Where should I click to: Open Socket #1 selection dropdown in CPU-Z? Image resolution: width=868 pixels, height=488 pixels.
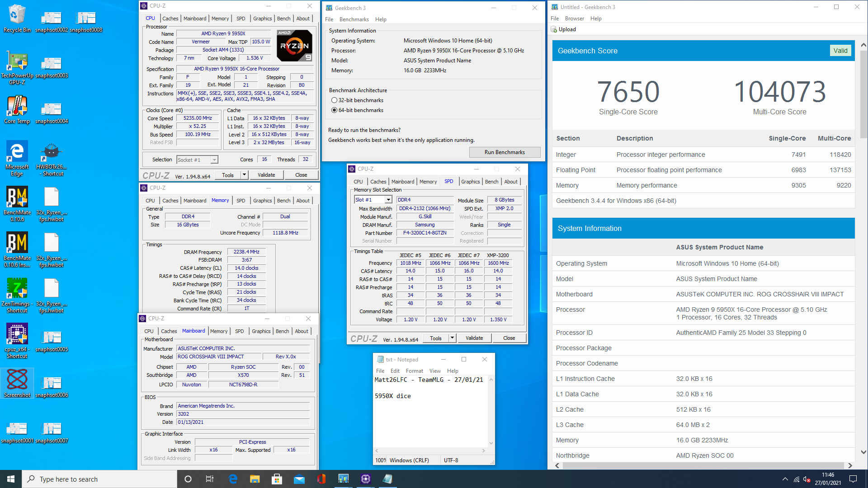[x=197, y=160]
